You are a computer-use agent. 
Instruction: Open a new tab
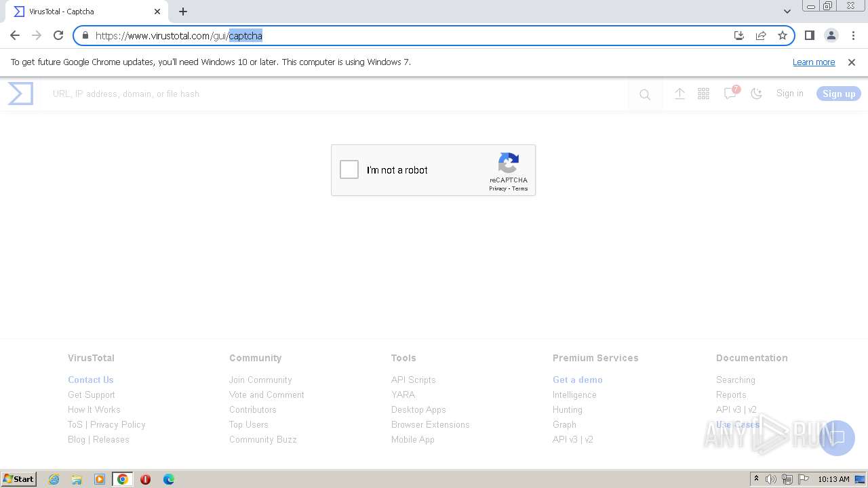click(x=183, y=12)
